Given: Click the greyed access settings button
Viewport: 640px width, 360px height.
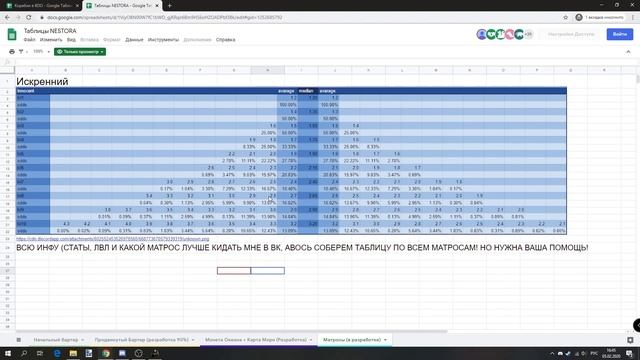Looking at the screenshot, I should tap(571, 34).
